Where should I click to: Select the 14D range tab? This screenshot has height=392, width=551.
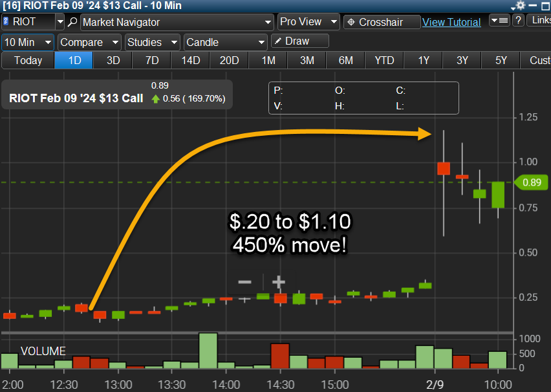coord(191,60)
